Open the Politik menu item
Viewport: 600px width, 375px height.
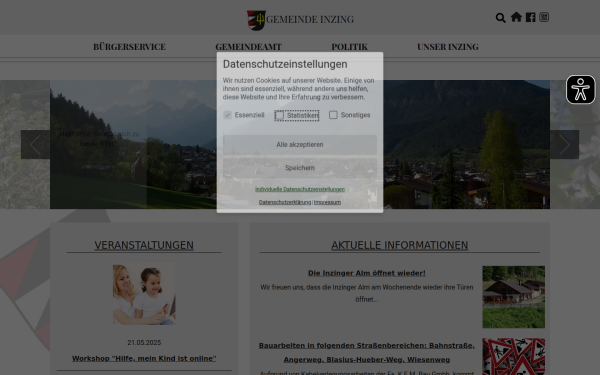pyautogui.click(x=349, y=47)
